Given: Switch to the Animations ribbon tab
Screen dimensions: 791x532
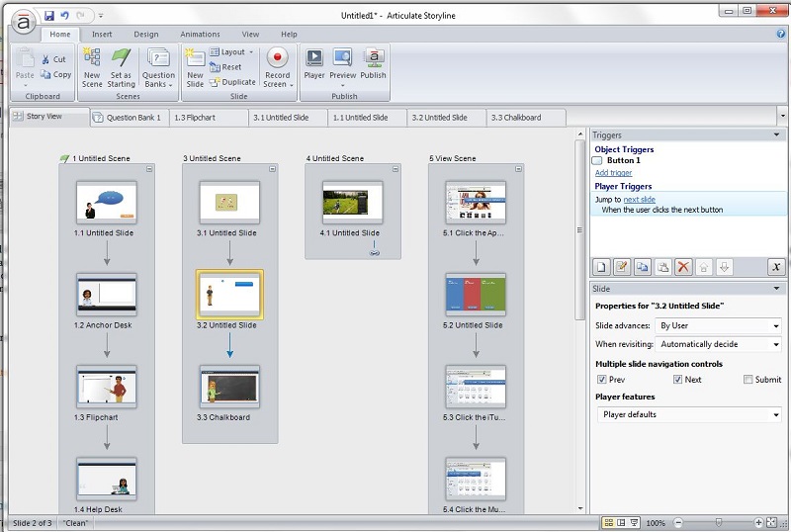Looking at the screenshot, I should click(x=200, y=35).
